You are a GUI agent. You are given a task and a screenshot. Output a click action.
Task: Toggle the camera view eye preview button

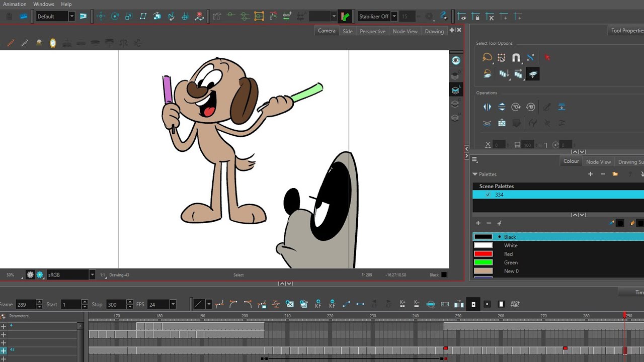click(455, 60)
